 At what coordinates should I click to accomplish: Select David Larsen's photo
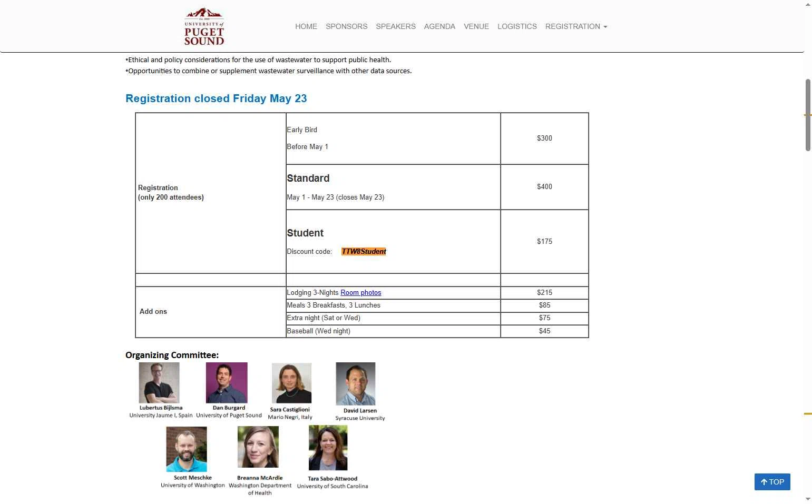(356, 384)
